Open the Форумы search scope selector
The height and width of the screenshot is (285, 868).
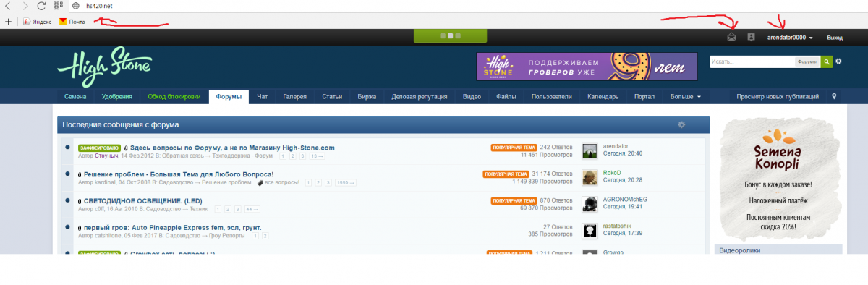pos(807,62)
